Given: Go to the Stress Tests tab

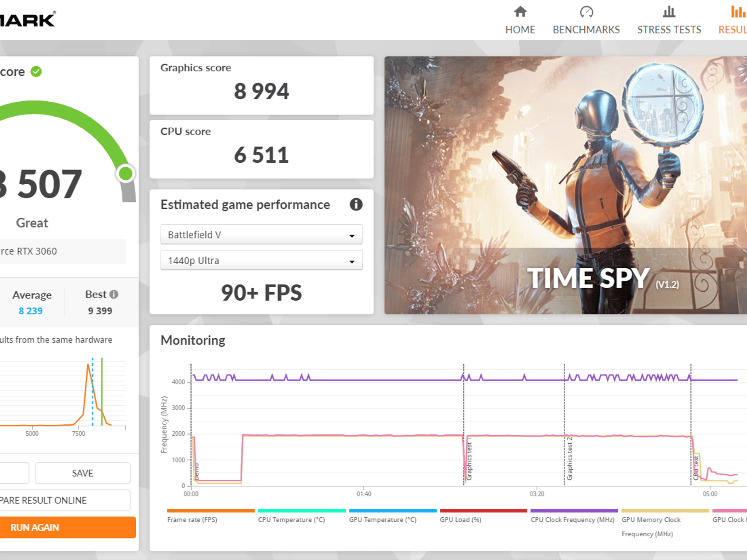Looking at the screenshot, I should click(669, 20).
